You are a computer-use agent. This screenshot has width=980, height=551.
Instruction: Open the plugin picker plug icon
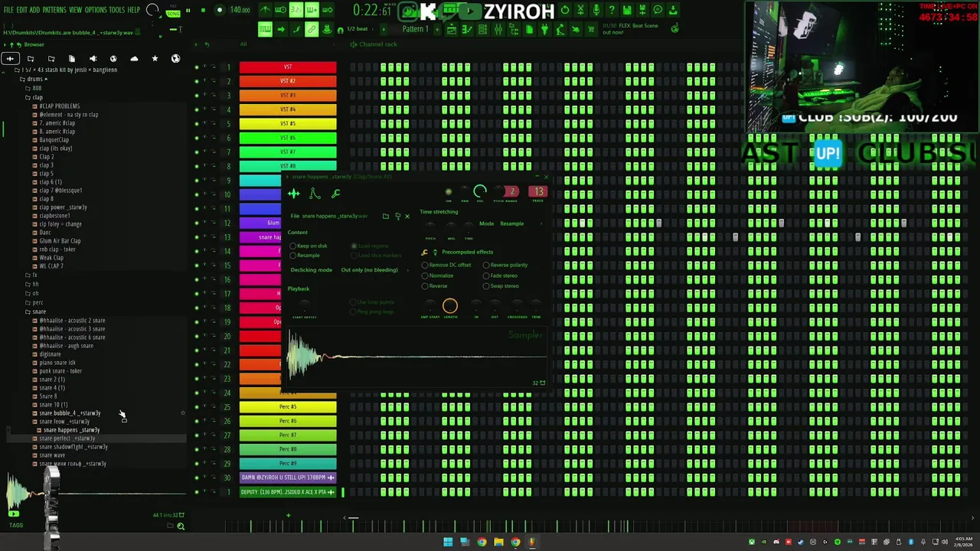click(544, 29)
